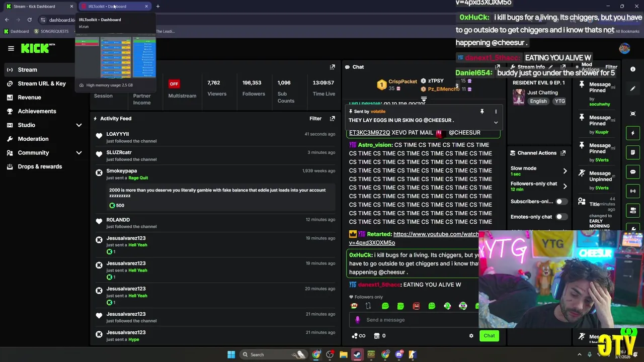Open Moderation in the sidebar
This screenshot has width=644, height=362.
point(33,139)
